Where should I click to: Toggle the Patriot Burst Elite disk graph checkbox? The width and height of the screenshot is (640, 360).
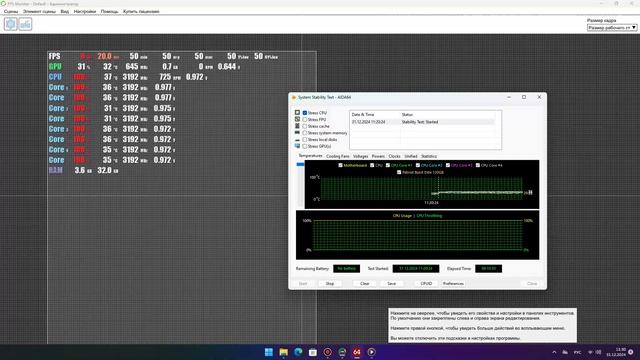click(399, 172)
